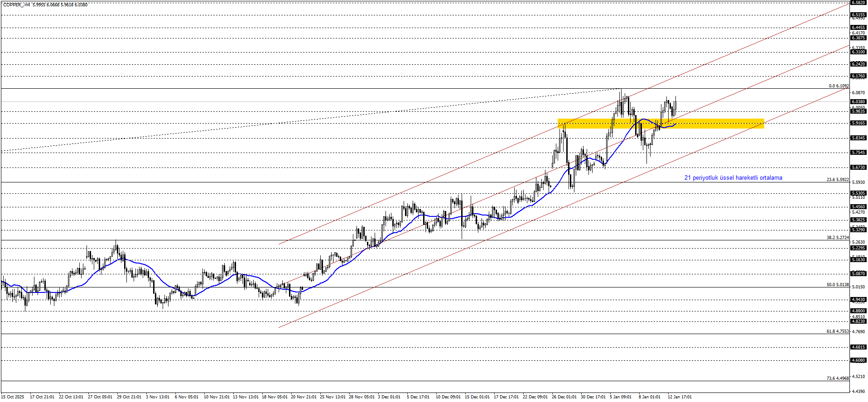Select the 61.8 Fibonacci level label 4.7553

click(x=837, y=331)
